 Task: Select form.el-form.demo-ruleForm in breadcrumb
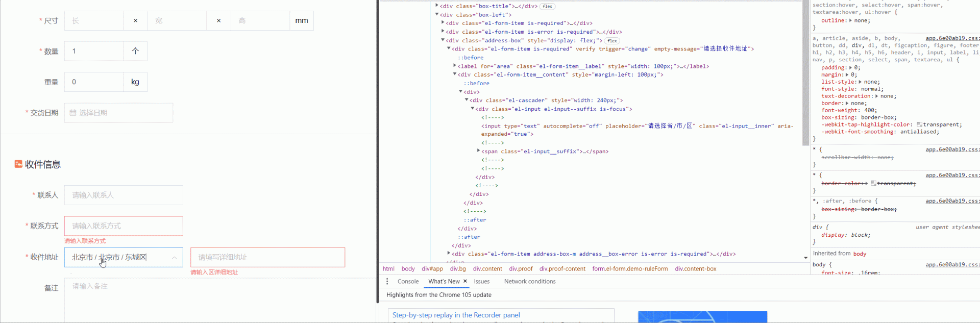tap(630, 269)
